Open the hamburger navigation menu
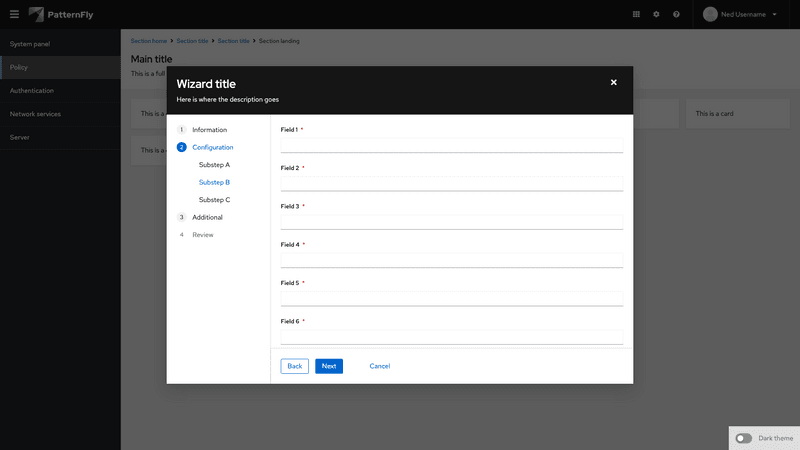800x450 pixels. [x=13, y=14]
